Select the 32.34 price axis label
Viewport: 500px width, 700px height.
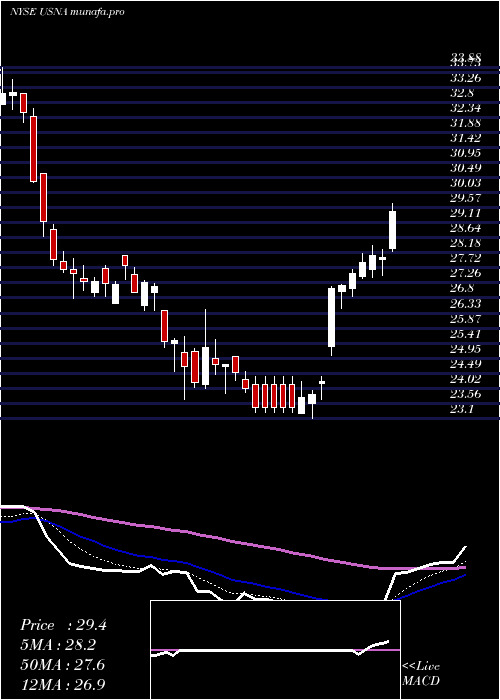click(x=466, y=108)
